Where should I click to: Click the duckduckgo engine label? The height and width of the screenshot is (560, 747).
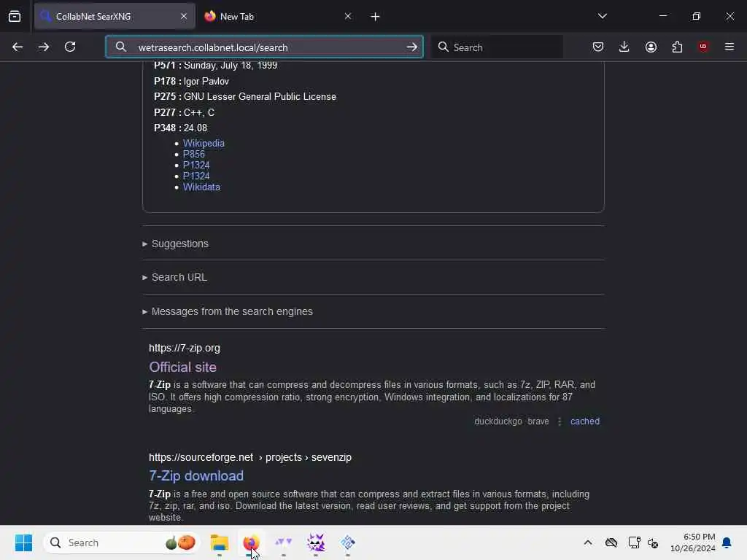coord(498,421)
